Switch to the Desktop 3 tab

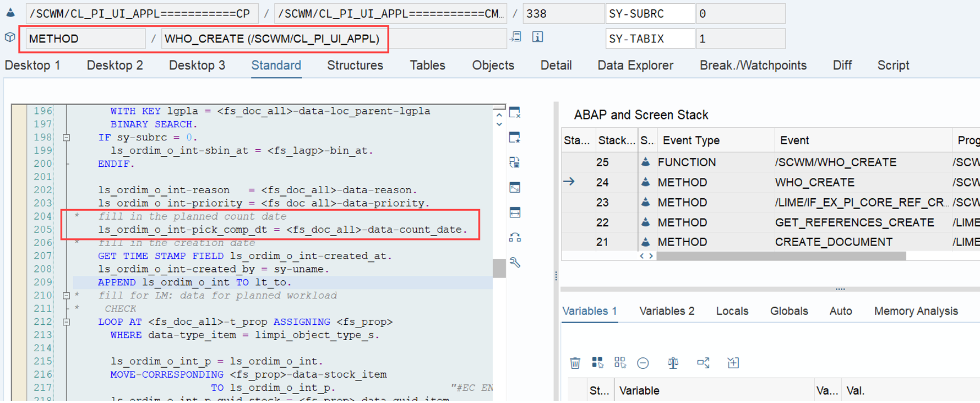pyautogui.click(x=197, y=65)
